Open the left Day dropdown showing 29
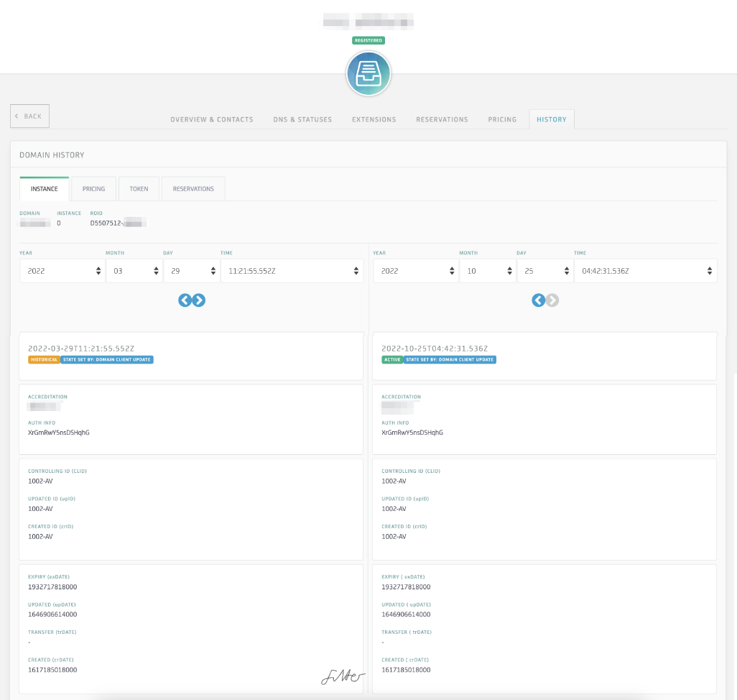737x700 pixels. click(192, 271)
